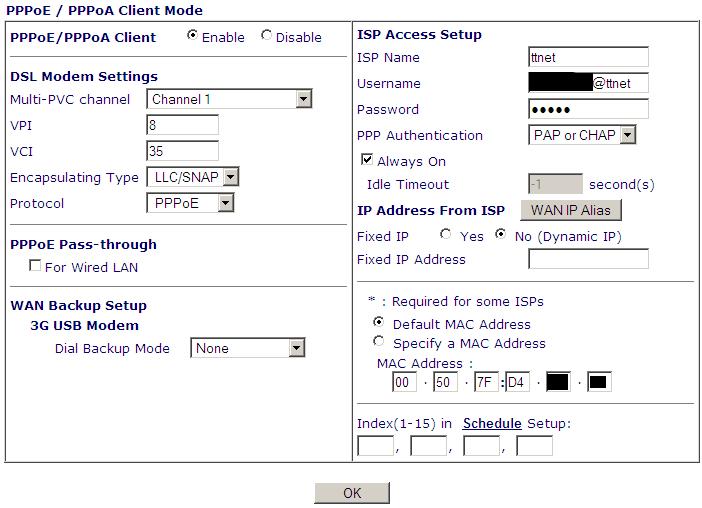Select the Disable radio for PPPoE/PPPoA Client

(266, 36)
